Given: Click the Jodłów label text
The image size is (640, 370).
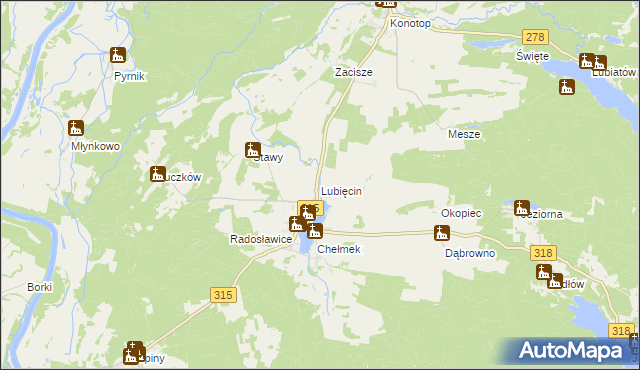Looking at the screenshot, I should tap(568, 284).
